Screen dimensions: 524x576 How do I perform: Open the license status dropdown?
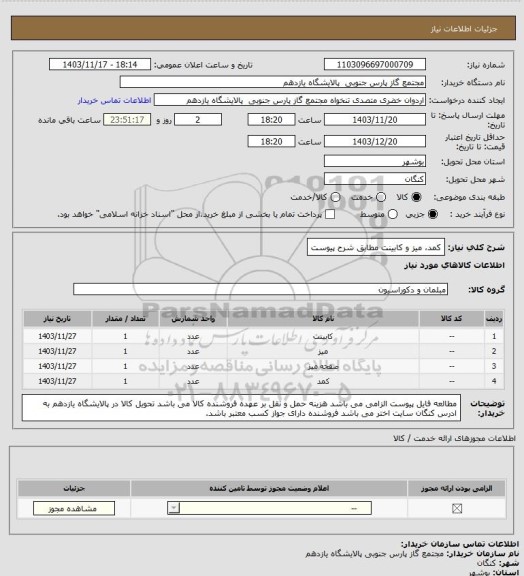click(269, 508)
